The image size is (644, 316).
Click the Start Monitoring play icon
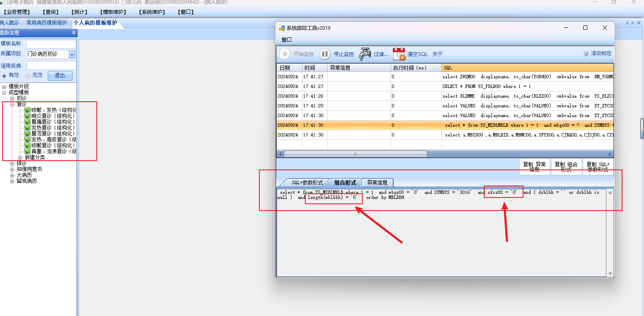[x=284, y=54]
